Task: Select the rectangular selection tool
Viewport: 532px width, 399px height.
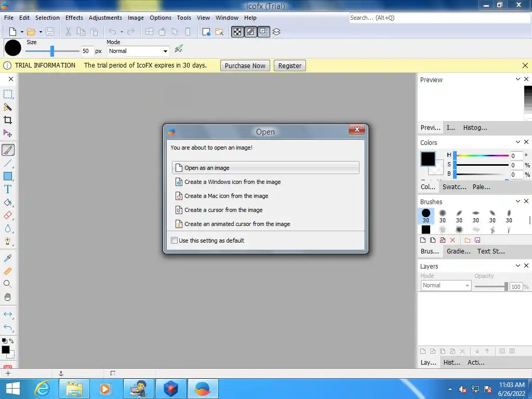Action: click(x=8, y=94)
